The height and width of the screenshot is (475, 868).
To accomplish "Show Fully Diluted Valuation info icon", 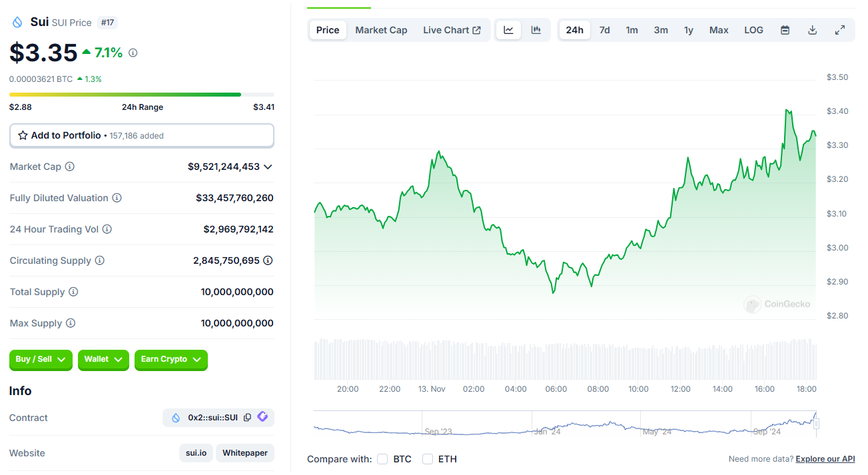I will (x=117, y=198).
